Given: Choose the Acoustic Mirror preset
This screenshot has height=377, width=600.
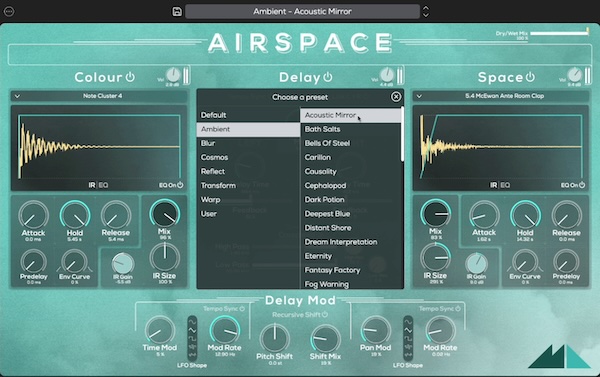Looking at the screenshot, I should pyautogui.click(x=350, y=115).
